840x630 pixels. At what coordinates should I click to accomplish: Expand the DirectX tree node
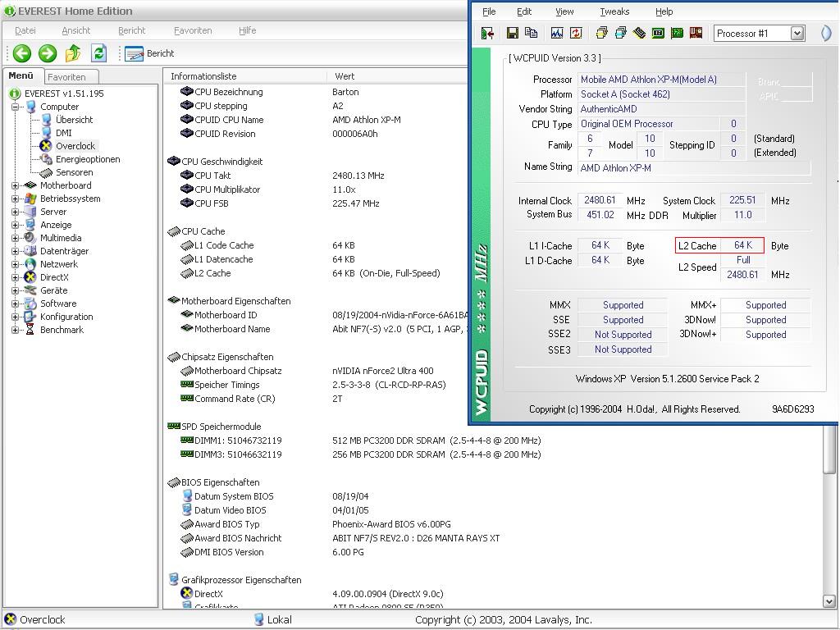pos(15,277)
